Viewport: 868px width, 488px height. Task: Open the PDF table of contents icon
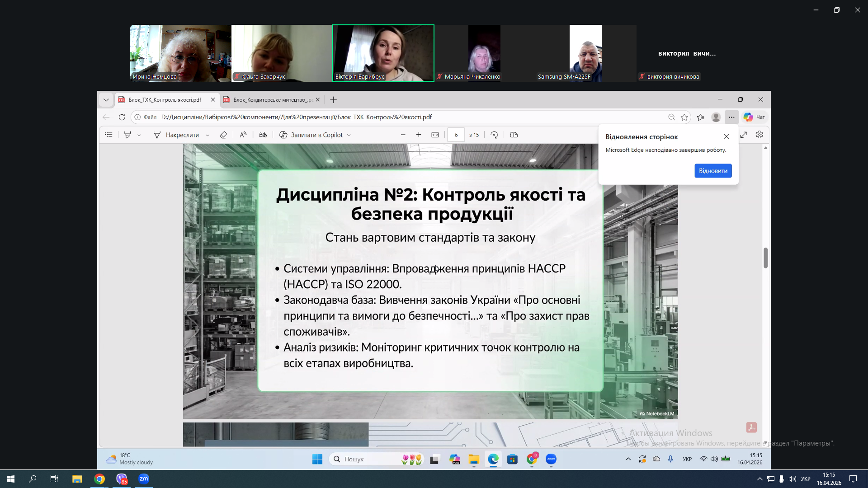108,135
